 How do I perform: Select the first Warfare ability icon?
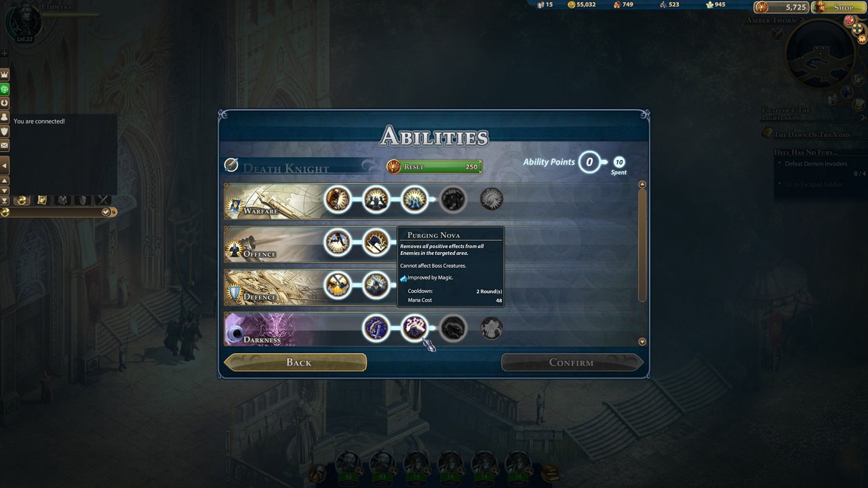coord(338,199)
